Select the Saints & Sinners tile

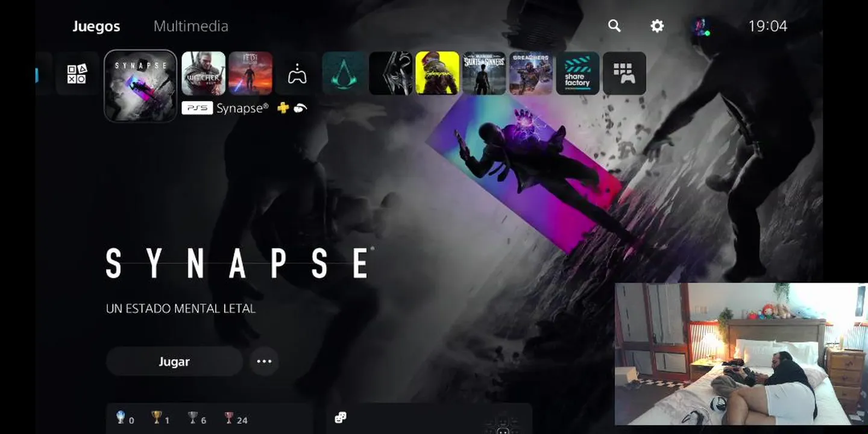click(x=484, y=74)
